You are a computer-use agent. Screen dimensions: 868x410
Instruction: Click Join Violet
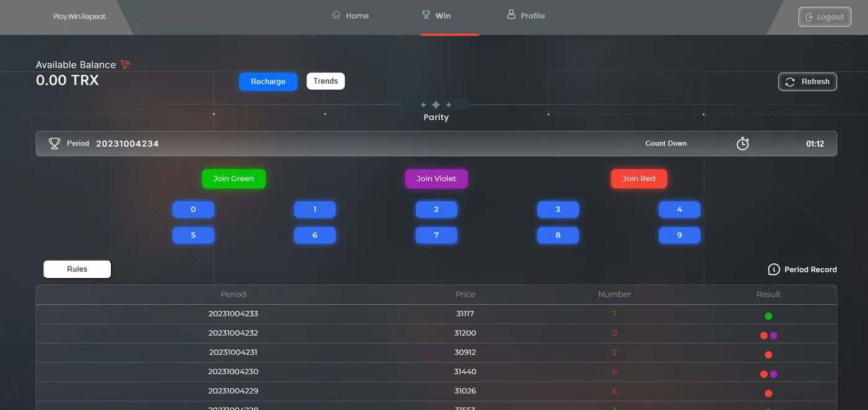tap(436, 178)
